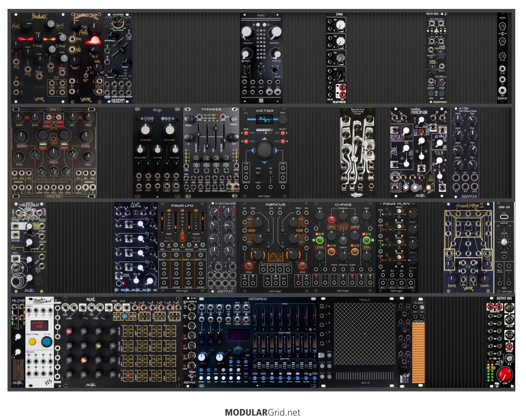Click the Rings DAMPING knob
Image resolution: width=526 pixels, height=420 pixels.
[x=157, y=149]
